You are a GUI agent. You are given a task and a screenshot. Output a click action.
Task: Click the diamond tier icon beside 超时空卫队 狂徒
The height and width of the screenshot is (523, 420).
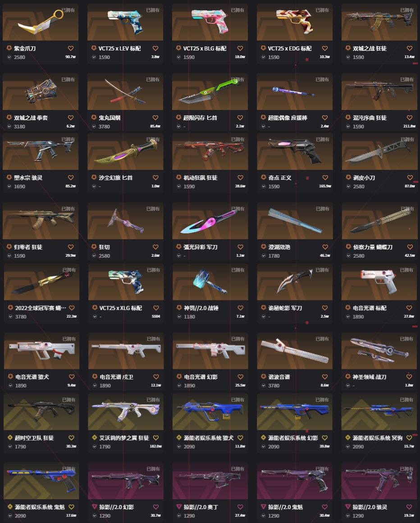pos(10,437)
